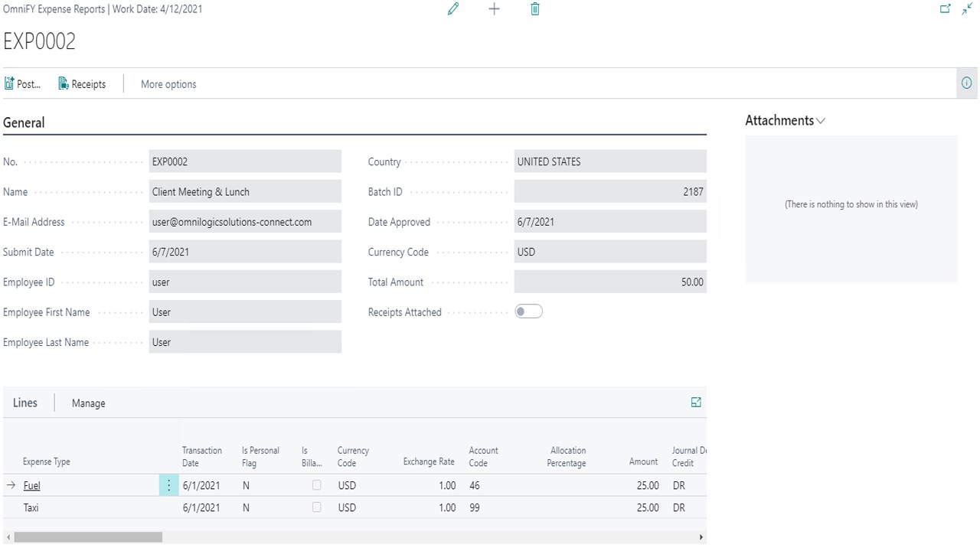
Task: Open the Fuel expense type link
Action: tap(31, 485)
